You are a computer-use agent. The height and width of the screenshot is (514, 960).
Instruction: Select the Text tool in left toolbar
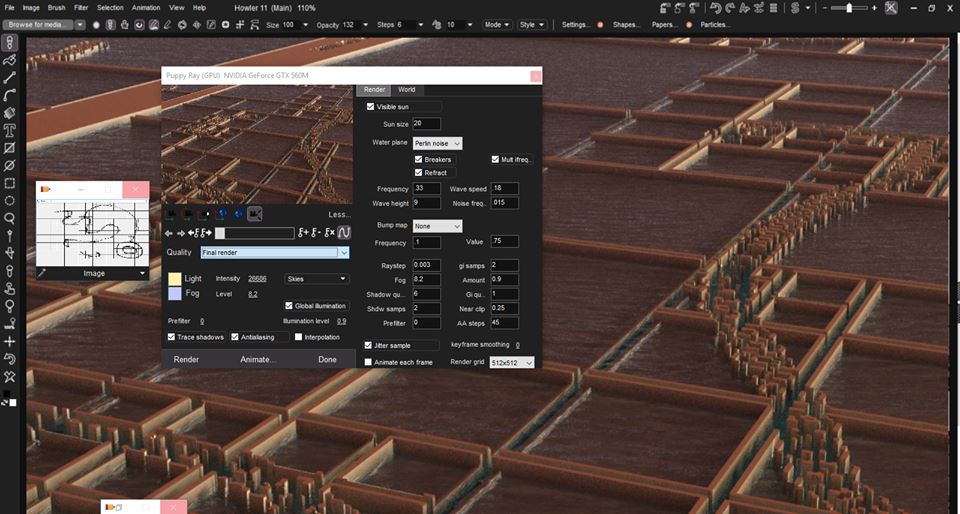click(x=10, y=130)
